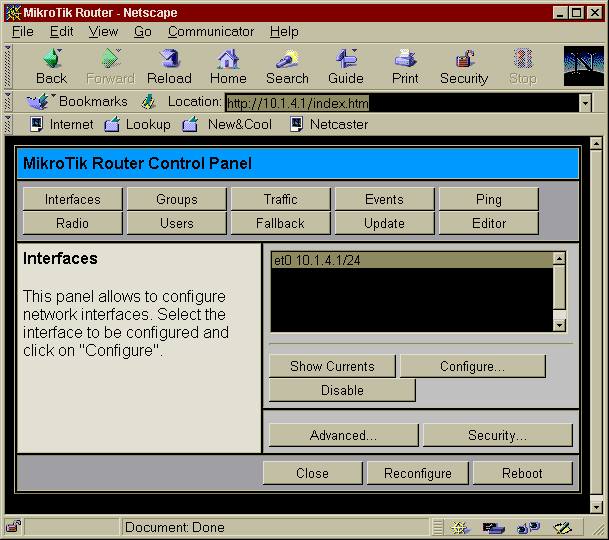This screenshot has height=540, width=609.
Task: Click the Stop toolbar icon
Action: (523, 66)
